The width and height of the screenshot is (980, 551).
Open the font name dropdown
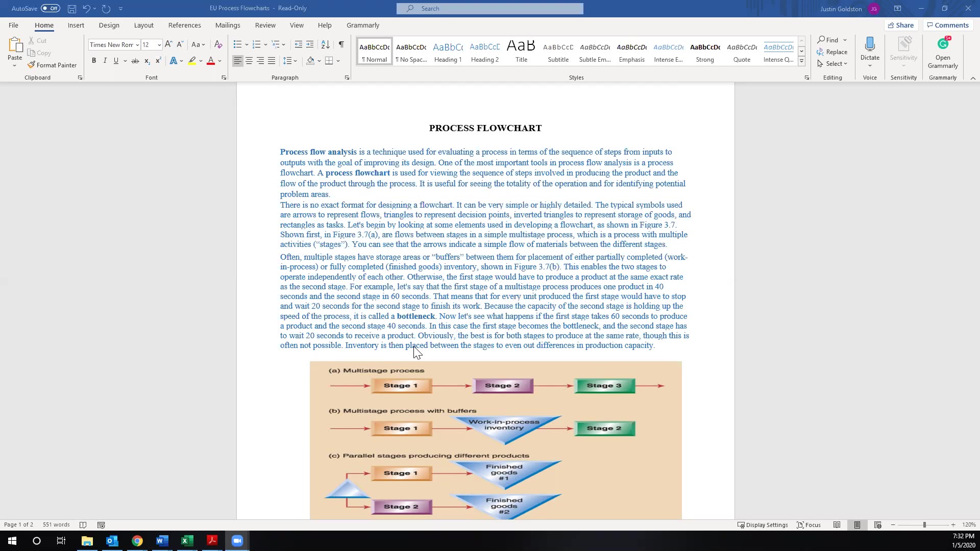click(x=137, y=45)
